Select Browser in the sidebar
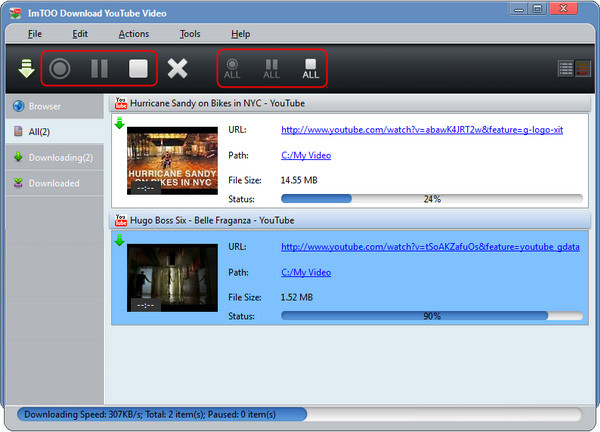Image resolution: width=600 pixels, height=432 pixels. click(55, 106)
